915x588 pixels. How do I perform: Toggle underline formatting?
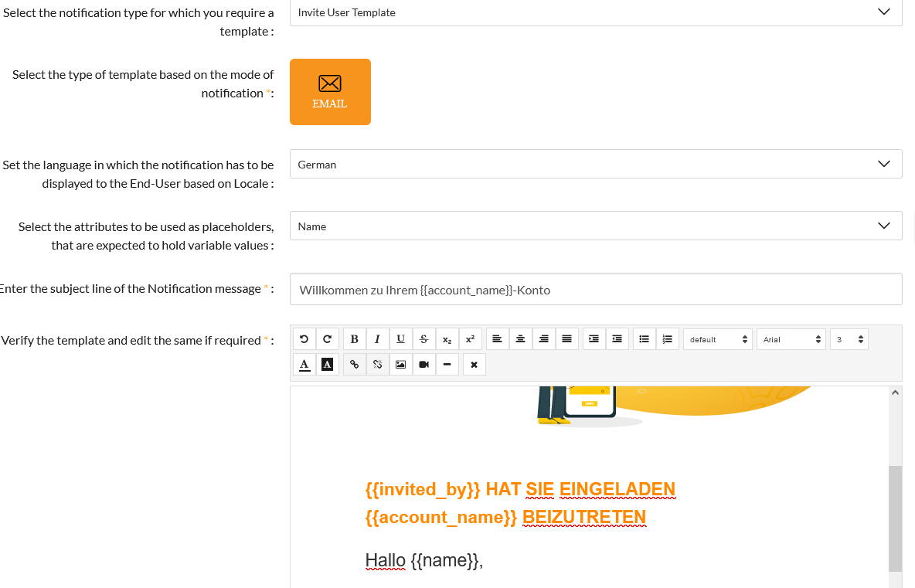pos(400,339)
